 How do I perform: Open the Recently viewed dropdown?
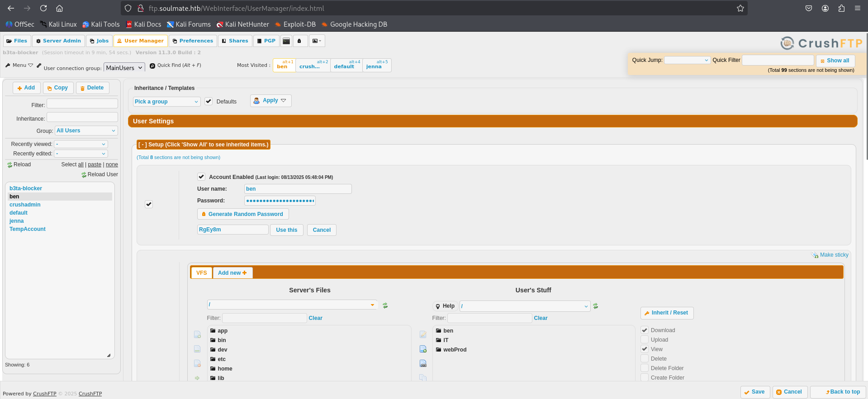pyautogui.click(x=81, y=144)
